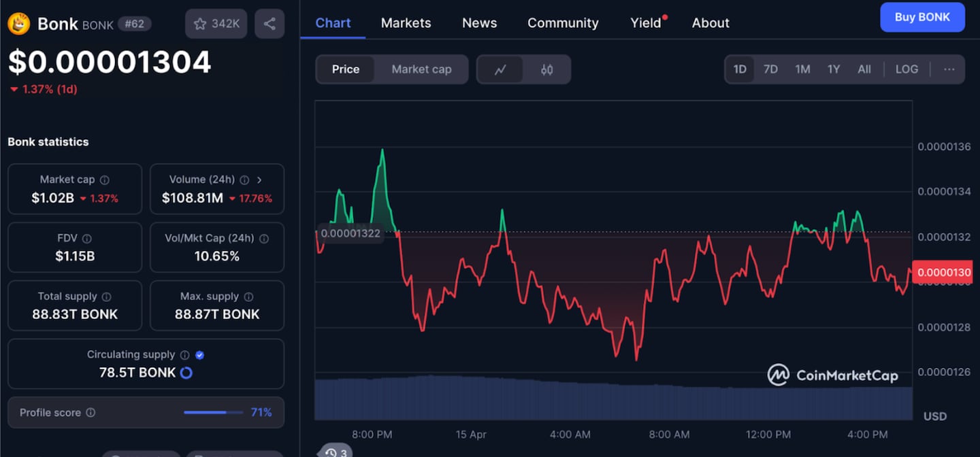Click the 78.5T BONK circulating supply
Screen dimensions: 980x457
pyautogui.click(x=137, y=373)
